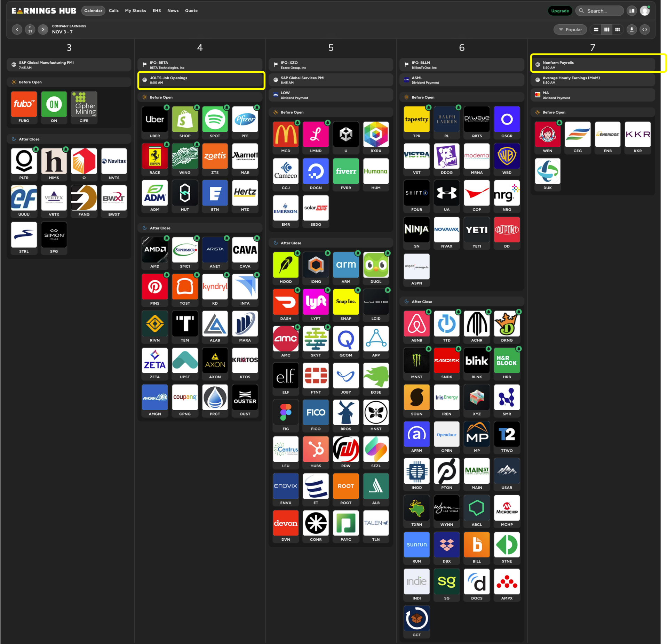Image resolution: width=668 pixels, height=644 pixels.
Task: Click the Upgrade button
Action: [559, 11]
